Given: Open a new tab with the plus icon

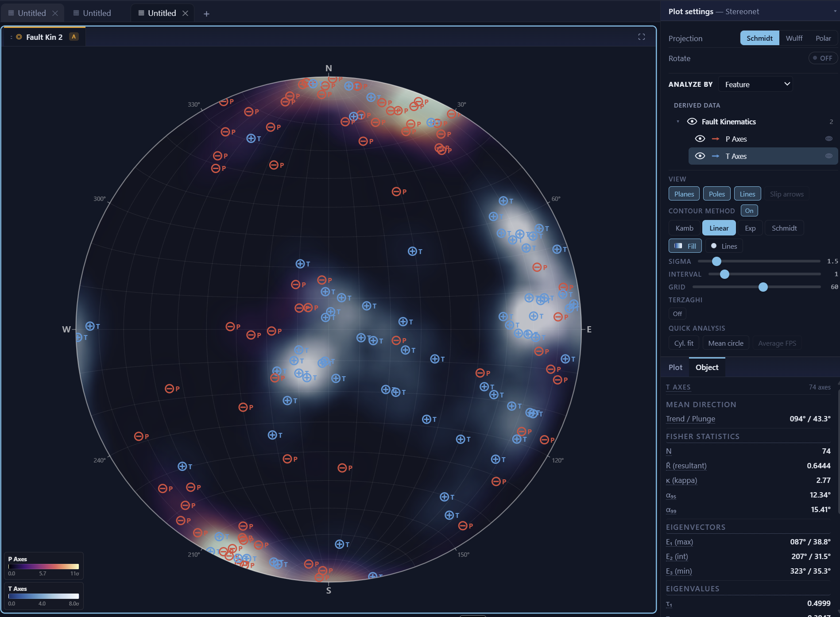Looking at the screenshot, I should click(x=206, y=14).
